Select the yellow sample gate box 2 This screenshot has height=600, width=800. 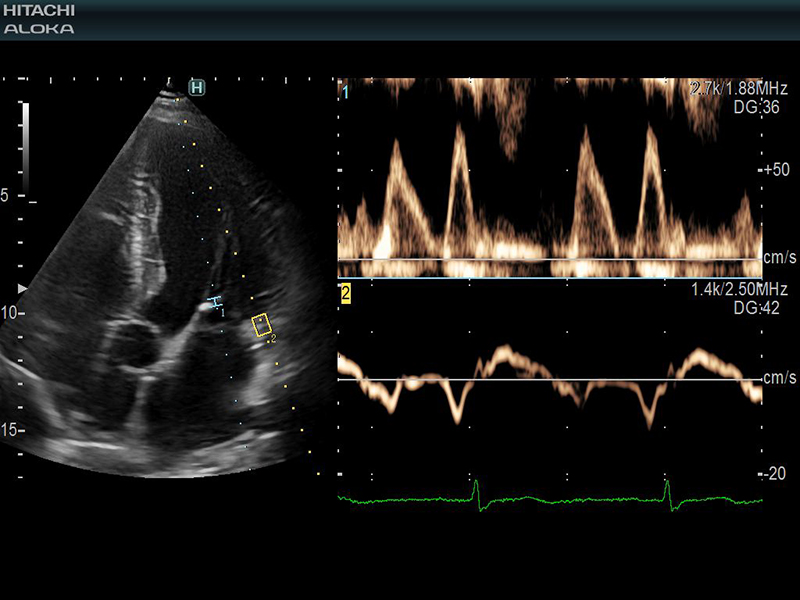[262, 325]
